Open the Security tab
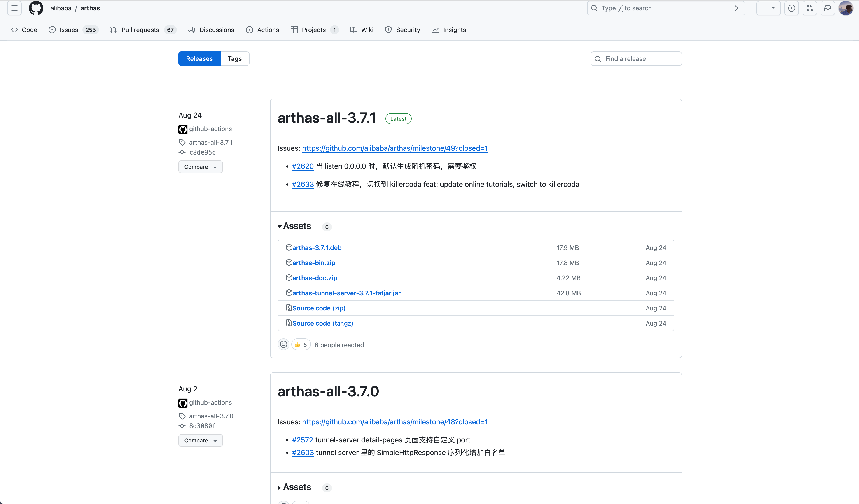 (x=403, y=30)
